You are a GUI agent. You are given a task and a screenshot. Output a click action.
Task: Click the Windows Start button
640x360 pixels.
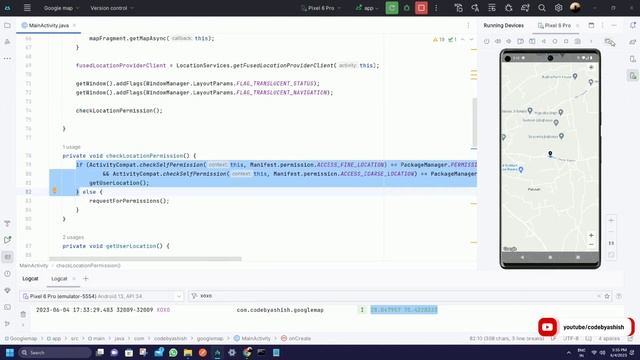10,352
